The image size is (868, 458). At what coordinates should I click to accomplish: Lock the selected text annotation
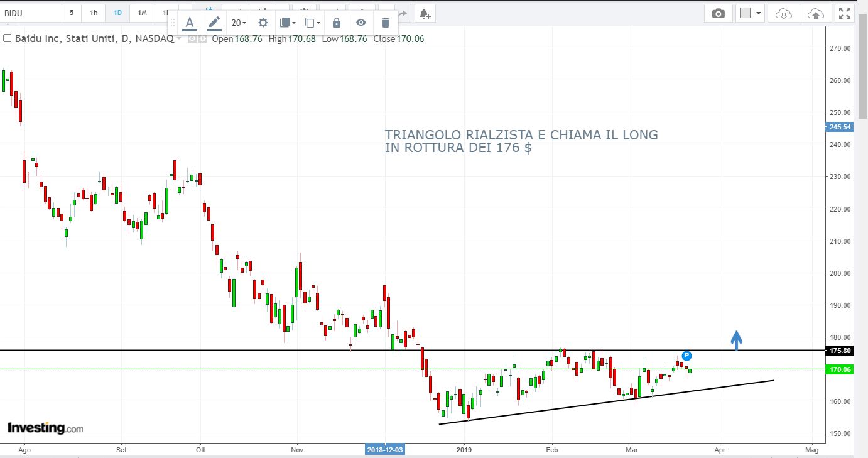click(x=337, y=23)
